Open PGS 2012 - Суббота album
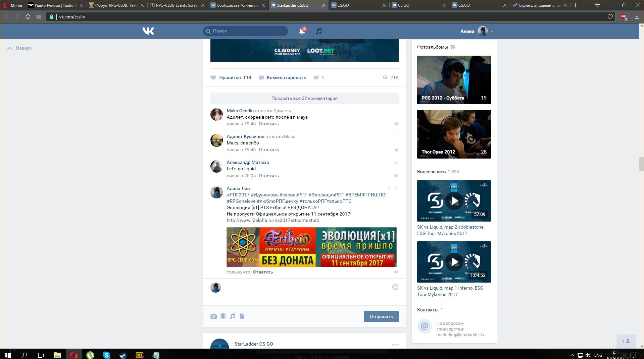The width and height of the screenshot is (644, 359). [454, 80]
